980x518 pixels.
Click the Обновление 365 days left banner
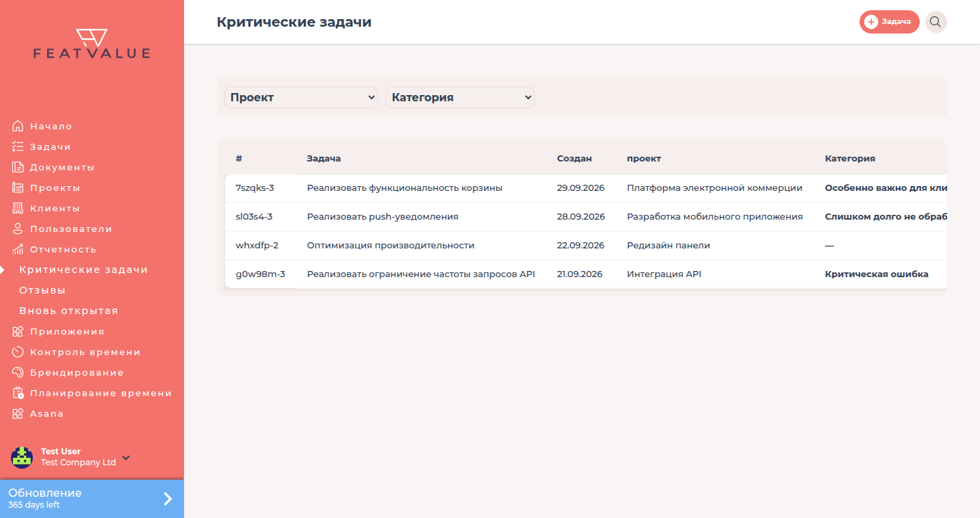pos(92,499)
